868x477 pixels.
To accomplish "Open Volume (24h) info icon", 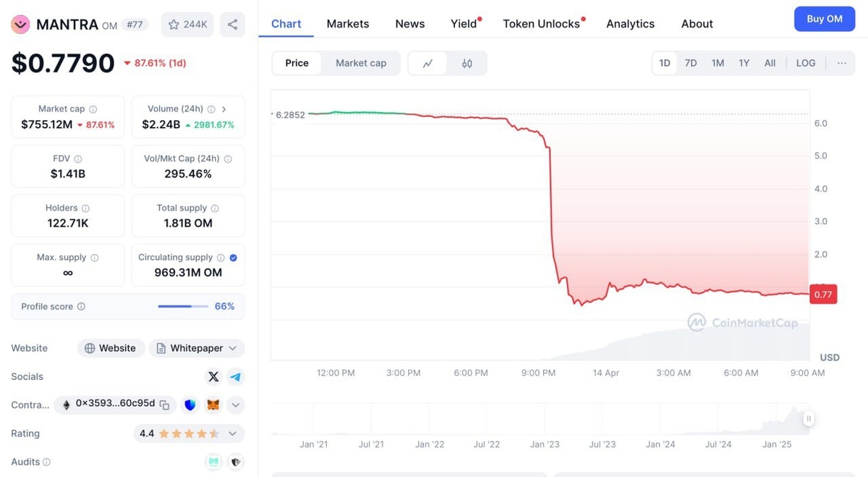I will click(x=211, y=109).
